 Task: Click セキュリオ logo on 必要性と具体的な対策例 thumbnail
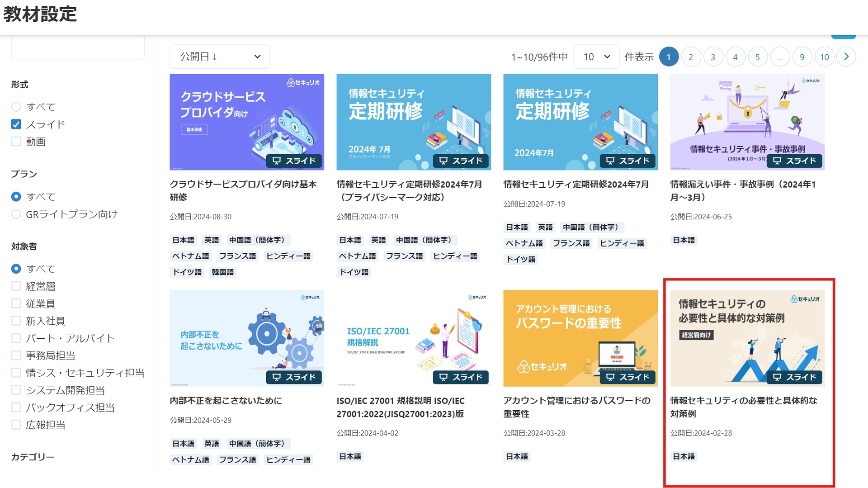coord(805,299)
